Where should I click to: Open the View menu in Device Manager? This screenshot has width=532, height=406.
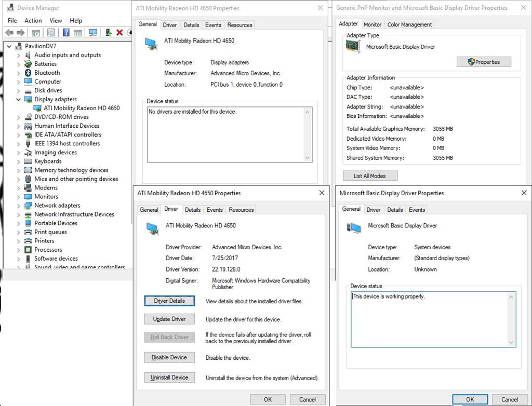pos(56,21)
